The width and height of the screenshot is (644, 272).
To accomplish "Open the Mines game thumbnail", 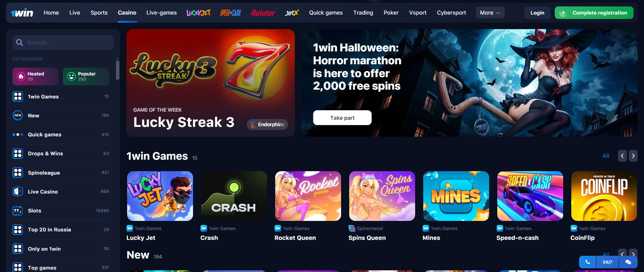I will (456, 196).
